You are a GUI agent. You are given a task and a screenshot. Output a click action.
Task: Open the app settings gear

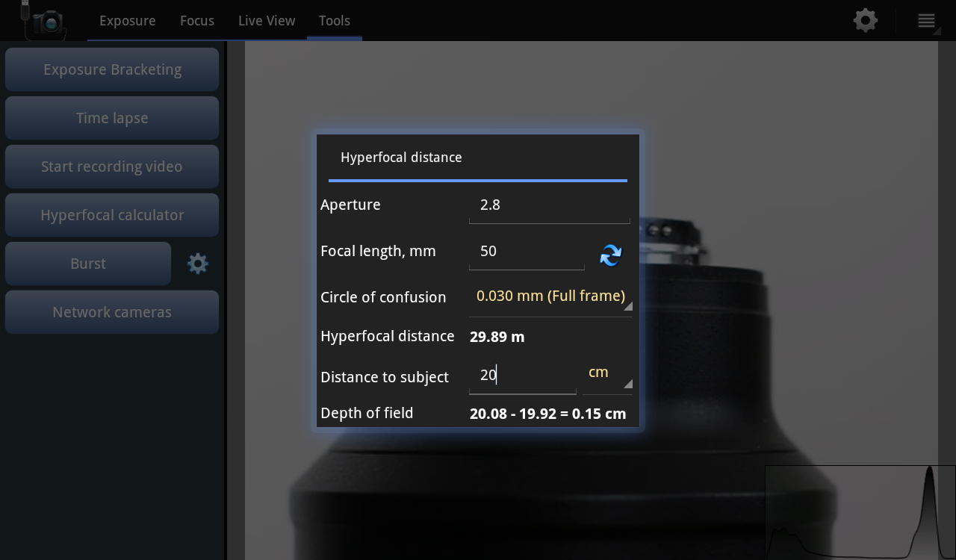[x=865, y=20]
